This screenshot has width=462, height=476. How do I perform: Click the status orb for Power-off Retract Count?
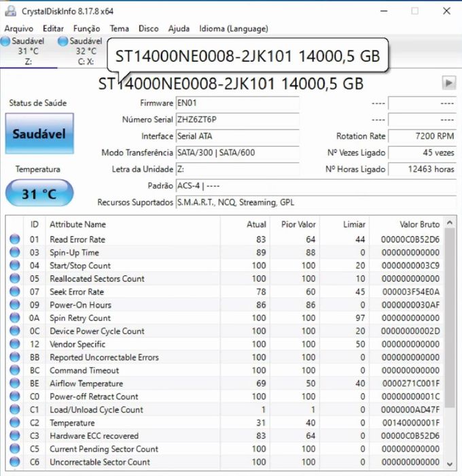14,396
